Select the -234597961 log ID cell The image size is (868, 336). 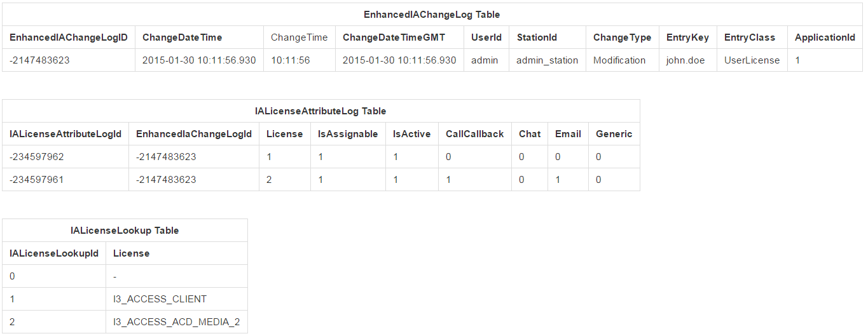click(x=37, y=180)
